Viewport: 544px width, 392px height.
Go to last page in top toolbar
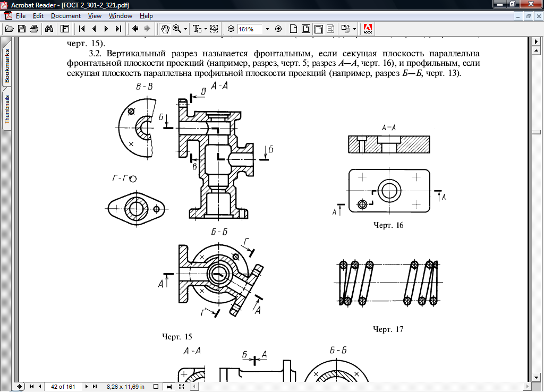[x=118, y=29]
